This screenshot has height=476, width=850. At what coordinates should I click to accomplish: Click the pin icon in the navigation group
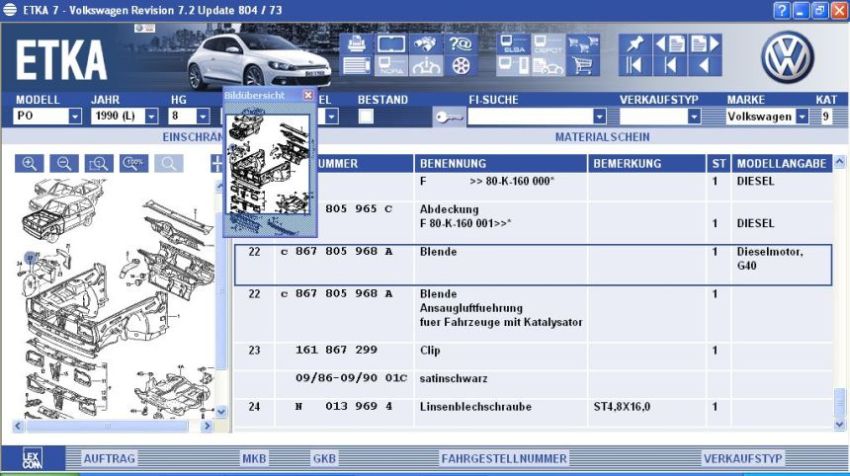tap(634, 44)
